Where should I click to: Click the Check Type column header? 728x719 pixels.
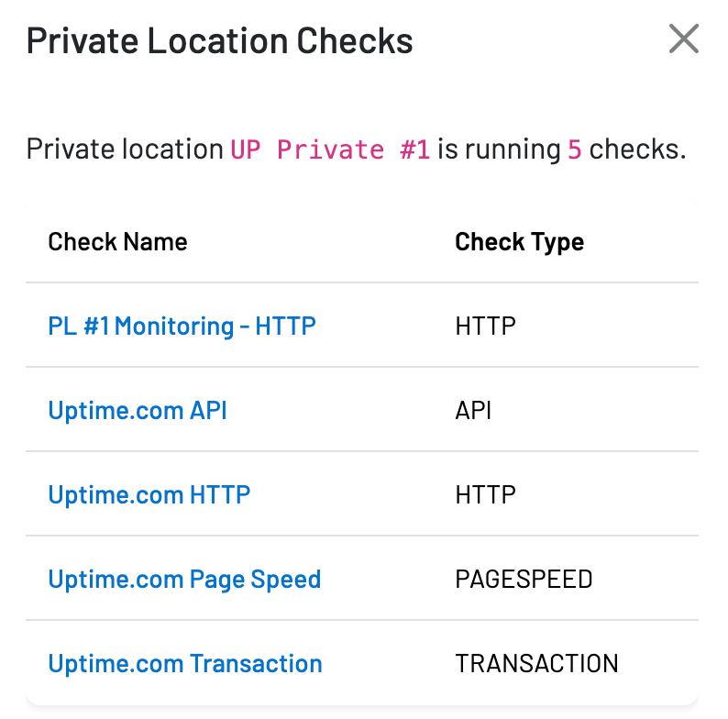pyautogui.click(x=519, y=242)
